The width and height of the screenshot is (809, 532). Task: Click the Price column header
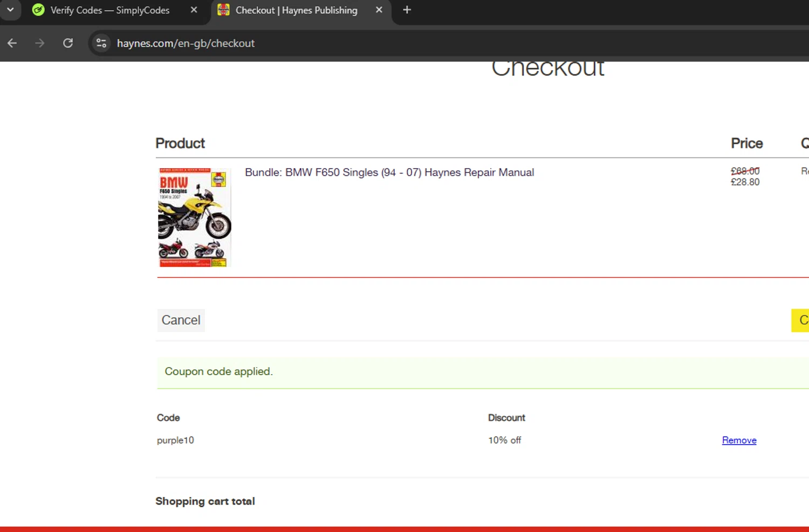[747, 143]
